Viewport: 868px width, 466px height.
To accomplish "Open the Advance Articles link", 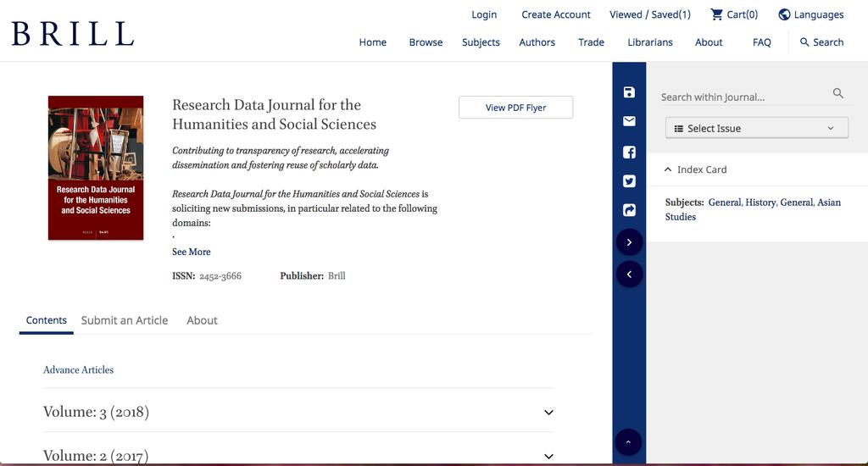I will pyautogui.click(x=78, y=369).
